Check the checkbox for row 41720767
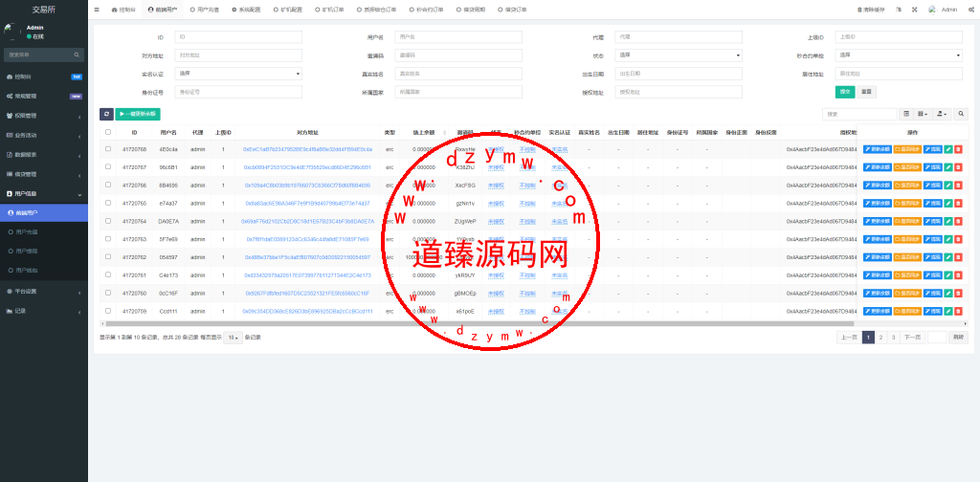 (108, 167)
